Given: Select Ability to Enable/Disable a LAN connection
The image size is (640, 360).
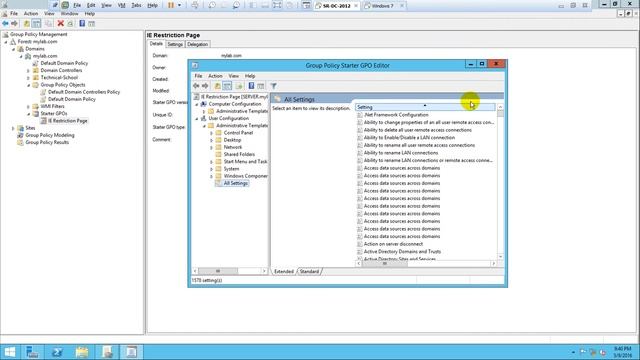Looking at the screenshot, I should [x=409, y=138].
